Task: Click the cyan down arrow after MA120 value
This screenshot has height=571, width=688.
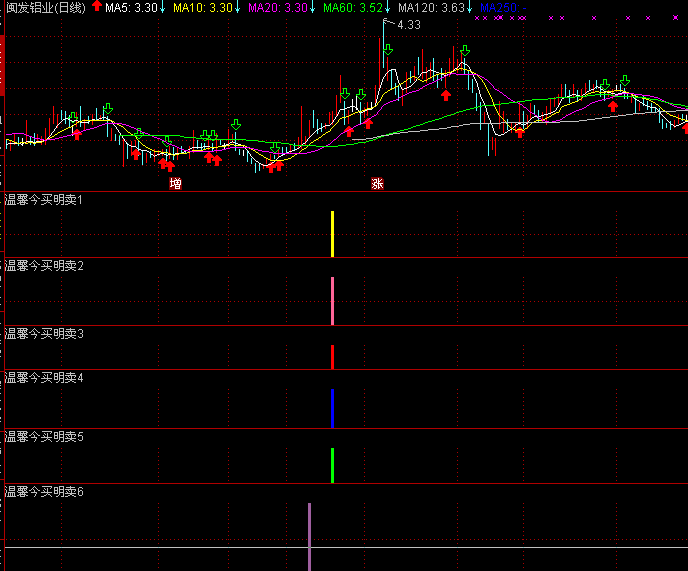Action: [469, 7]
